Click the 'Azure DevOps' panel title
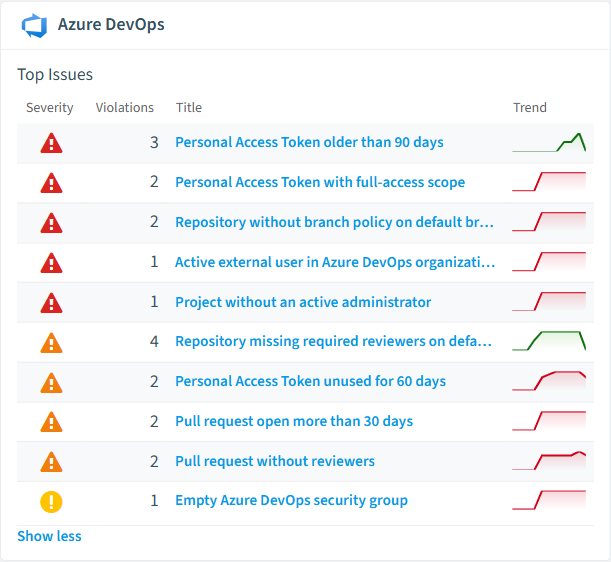The image size is (611, 562). tap(111, 25)
